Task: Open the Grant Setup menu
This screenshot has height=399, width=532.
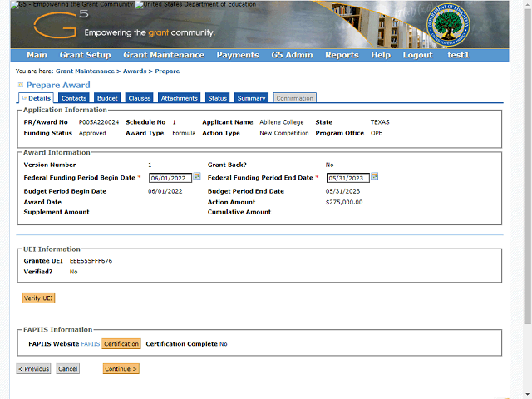Action: coord(85,55)
